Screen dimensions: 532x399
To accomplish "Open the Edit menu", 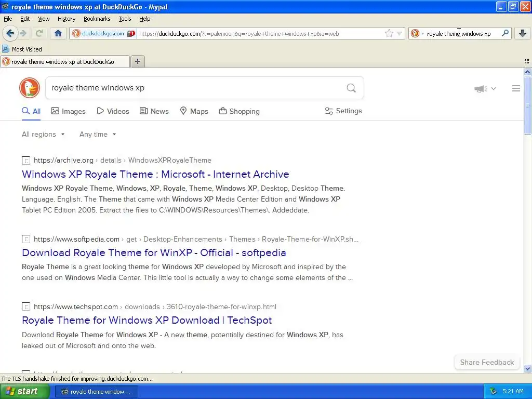I will [x=25, y=19].
